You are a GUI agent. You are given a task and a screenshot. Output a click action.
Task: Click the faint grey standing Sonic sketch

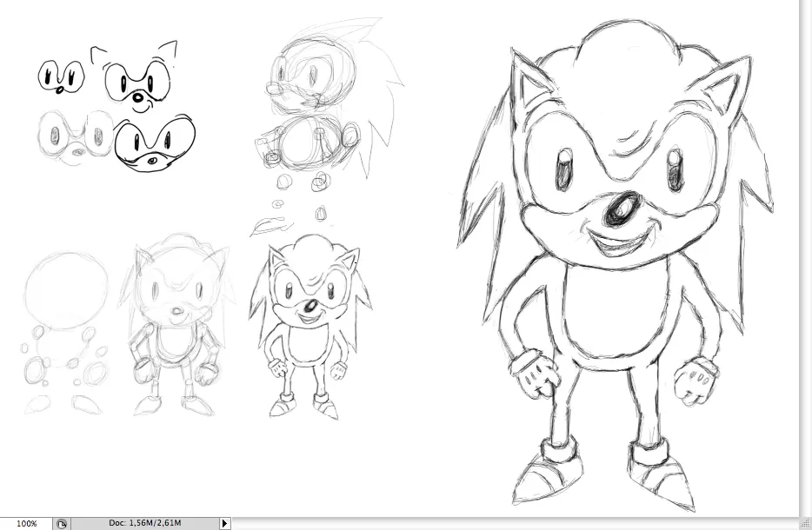pyautogui.click(x=175, y=325)
